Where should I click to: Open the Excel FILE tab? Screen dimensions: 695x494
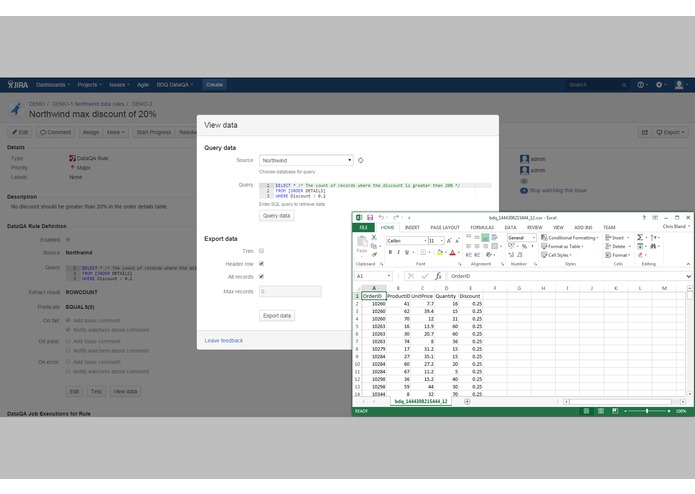coord(363,227)
